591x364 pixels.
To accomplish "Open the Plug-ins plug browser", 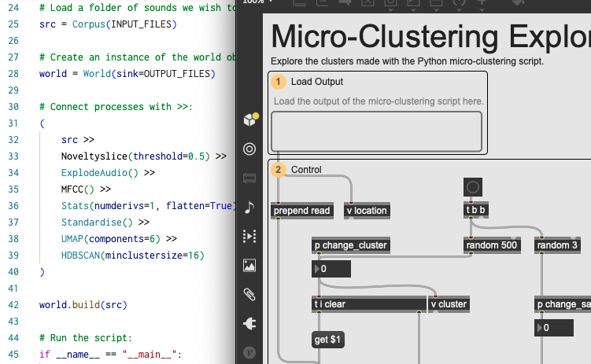I will click(x=249, y=323).
